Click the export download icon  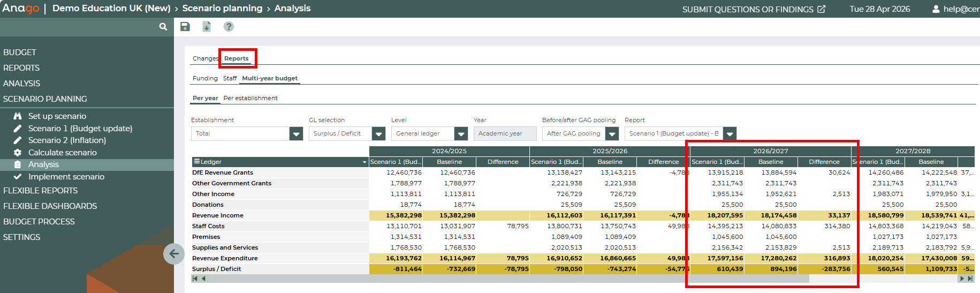point(207,27)
